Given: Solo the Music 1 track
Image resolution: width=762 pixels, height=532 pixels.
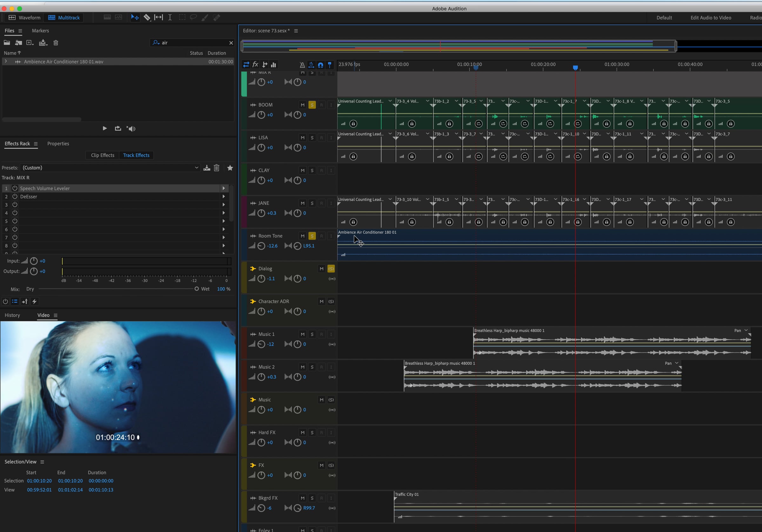Looking at the screenshot, I should point(312,334).
